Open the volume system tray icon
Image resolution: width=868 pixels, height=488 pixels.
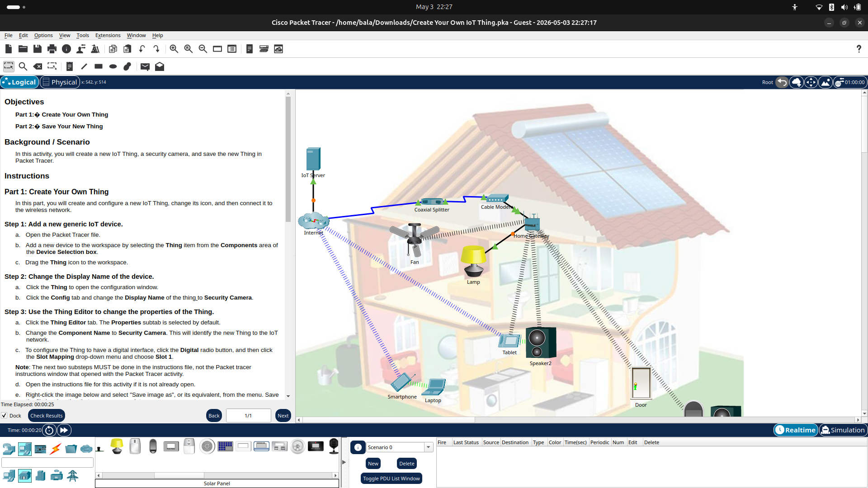click(x=844, y=7)
